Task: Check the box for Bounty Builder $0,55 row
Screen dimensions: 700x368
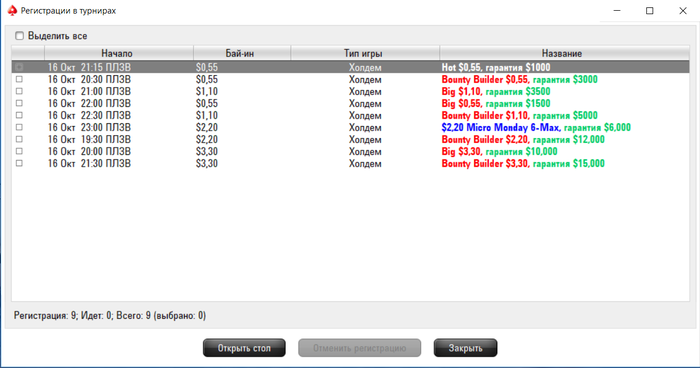Action: (19, 79)
